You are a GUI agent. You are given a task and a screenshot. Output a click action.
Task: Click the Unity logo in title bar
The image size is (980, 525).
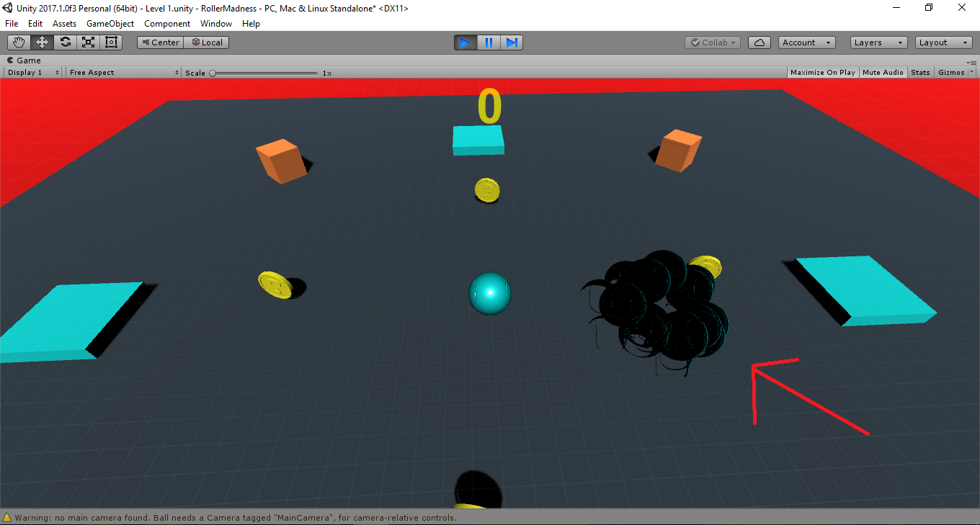click(x=9, y=8)
